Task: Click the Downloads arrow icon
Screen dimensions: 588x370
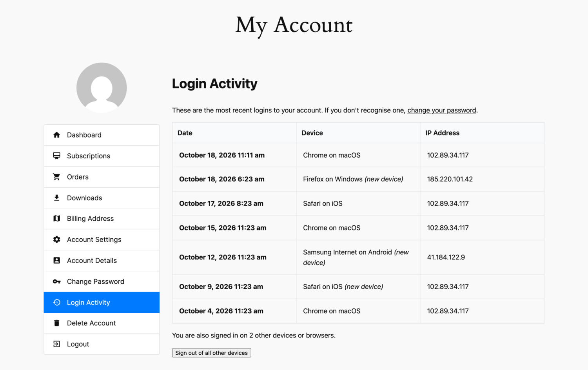Action: [x=57, y=198]
